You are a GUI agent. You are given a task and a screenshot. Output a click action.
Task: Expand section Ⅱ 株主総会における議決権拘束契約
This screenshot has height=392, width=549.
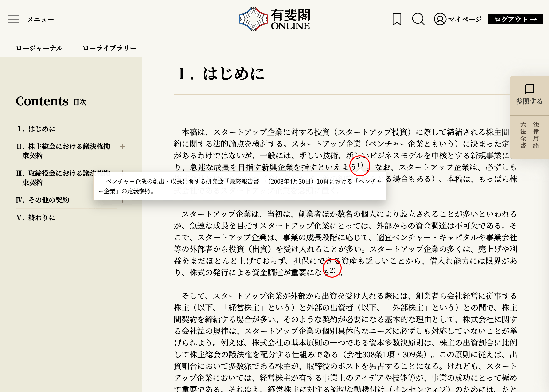click(x=122, y=147)
